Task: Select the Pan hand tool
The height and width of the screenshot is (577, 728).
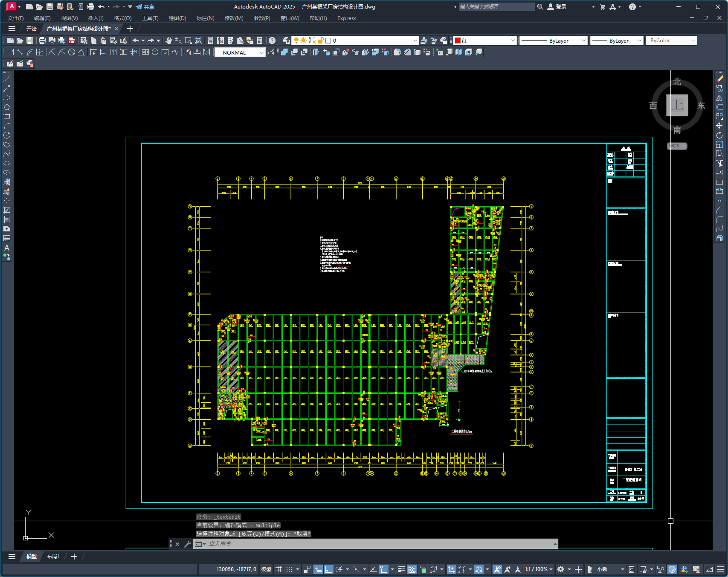Action: click(x=169, y=40)
